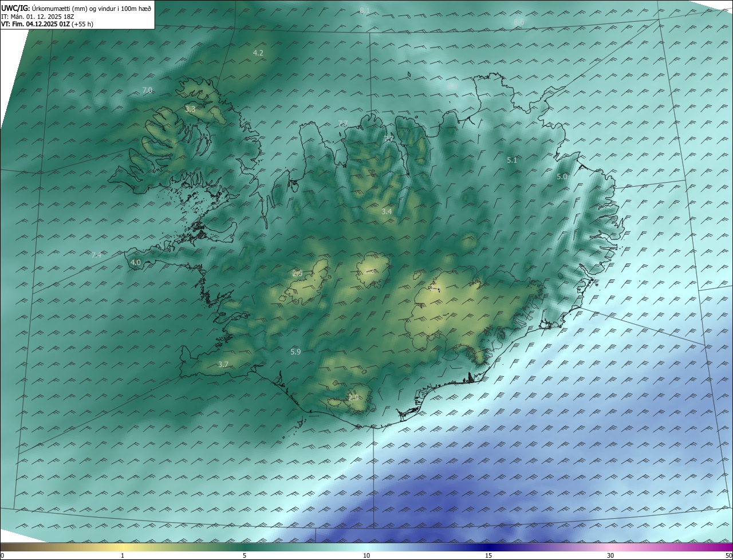This screenshot has width=733, height=560.
Task: Click the 4.0 value label on the map
Action: click(x=136, y=263)
